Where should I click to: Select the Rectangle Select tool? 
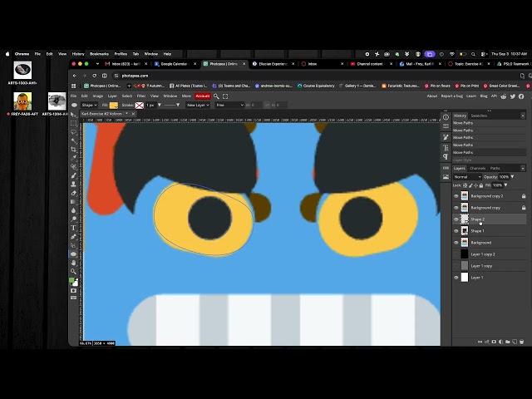click(x=73, y=123)
